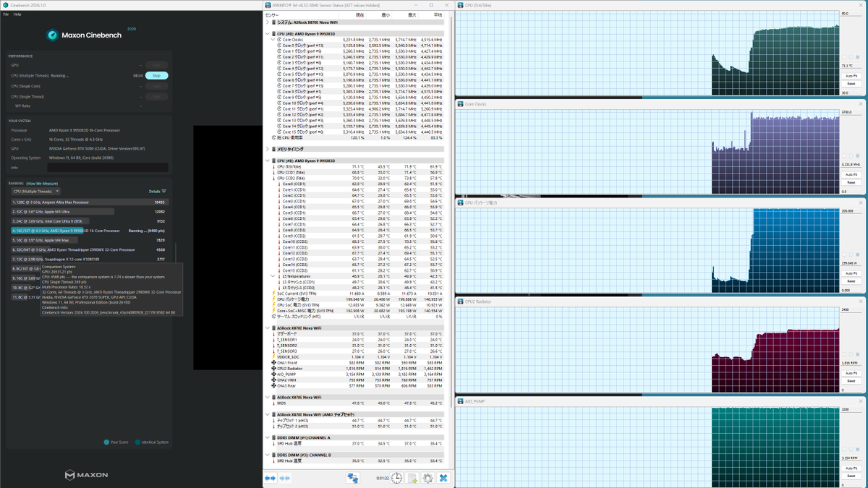Select the Ampere Altra Max ranking row
Viewport: 868px width, 488px height.
(88, 202)
